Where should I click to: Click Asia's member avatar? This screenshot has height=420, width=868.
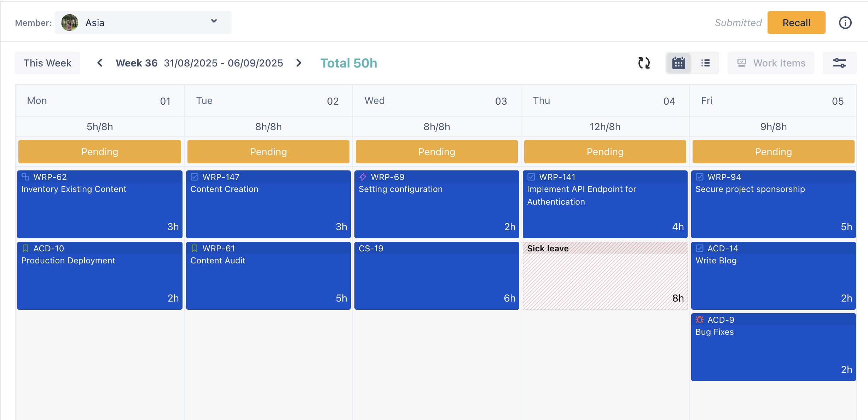[x=70, y=23]
